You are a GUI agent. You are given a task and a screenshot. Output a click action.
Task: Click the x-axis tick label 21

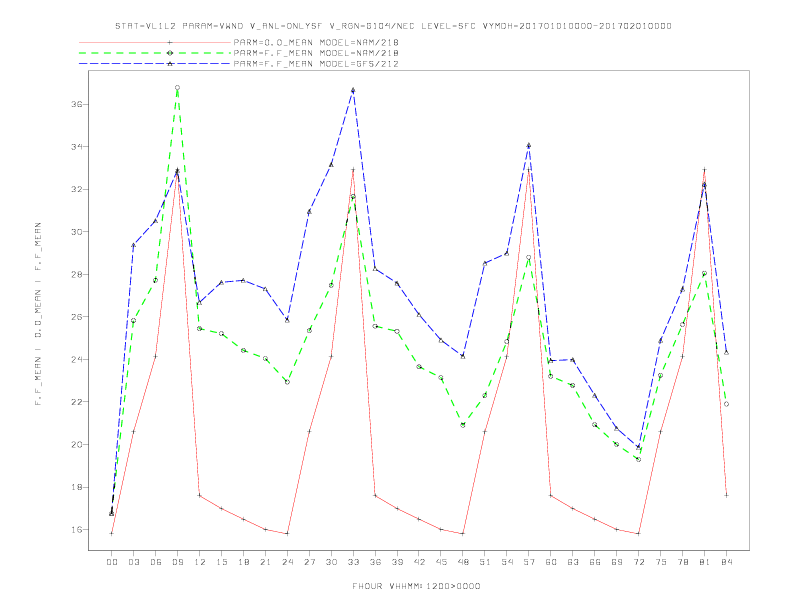click(265, 562)
